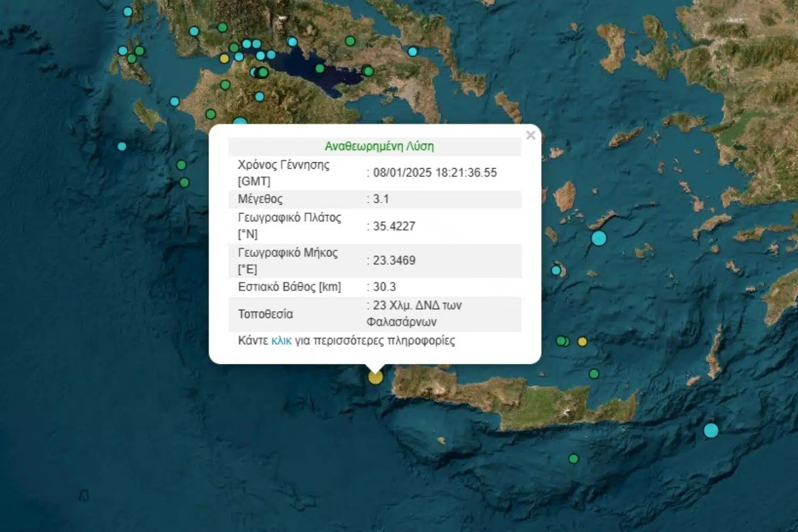Screen dimensions: 798x532
Task: Click the timestamp 08/01/2025 18:21:36.55
Action: (435, 173)
